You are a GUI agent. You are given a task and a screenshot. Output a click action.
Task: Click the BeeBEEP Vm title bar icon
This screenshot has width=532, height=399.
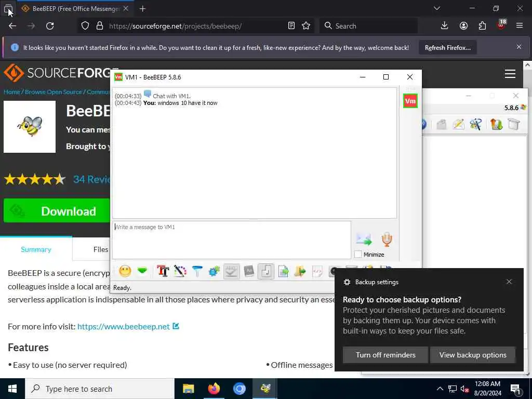pos(118,77)
